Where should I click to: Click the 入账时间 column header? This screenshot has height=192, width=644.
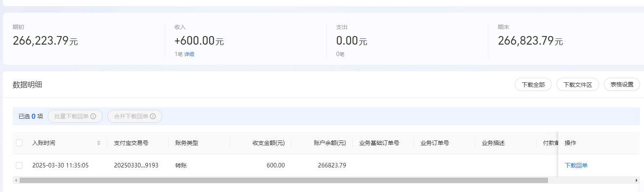pyautogui.click(x=44, y=143)
